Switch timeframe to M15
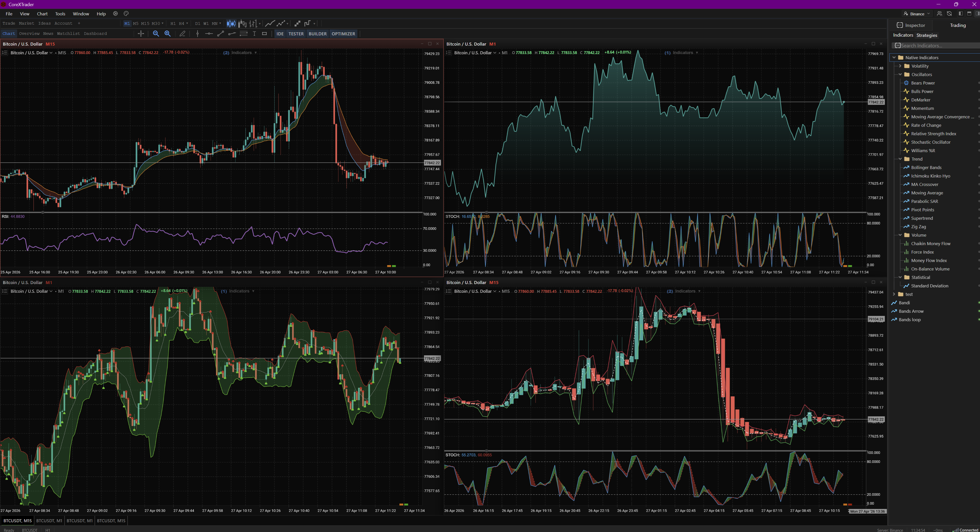This screenshot has height=532, width=980. click(145, 24)
